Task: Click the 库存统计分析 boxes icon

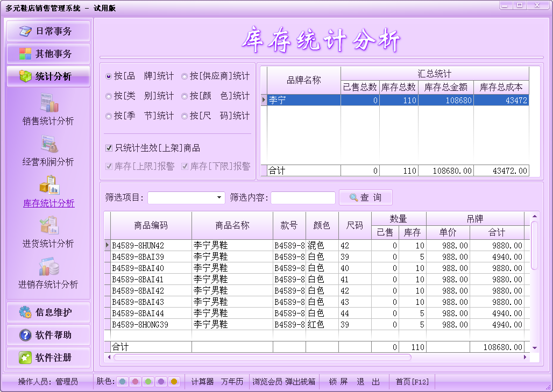Action: pos(49,185)
